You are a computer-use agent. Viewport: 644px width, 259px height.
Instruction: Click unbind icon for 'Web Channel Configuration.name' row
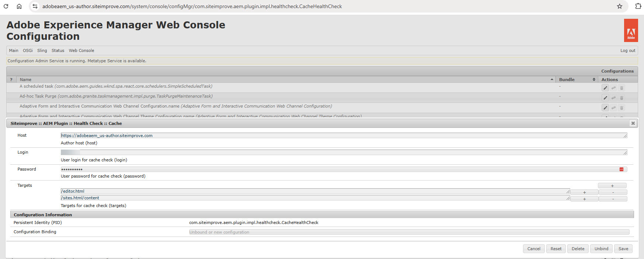coord(613,108)
